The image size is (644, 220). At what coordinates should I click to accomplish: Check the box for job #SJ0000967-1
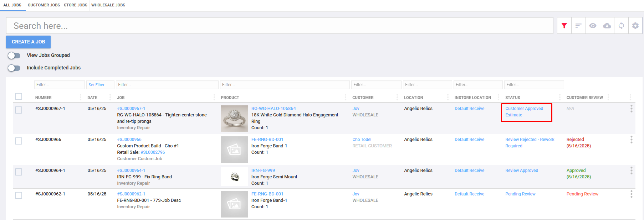click(19, 110)
